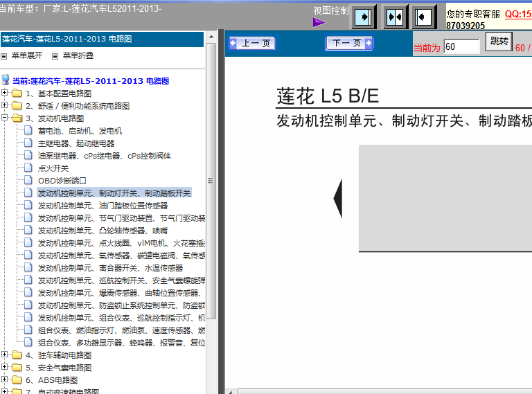
Task: Click the 莲花汽车-莲花L5-2011-2013 电路图 header bar
Action: 102,39
